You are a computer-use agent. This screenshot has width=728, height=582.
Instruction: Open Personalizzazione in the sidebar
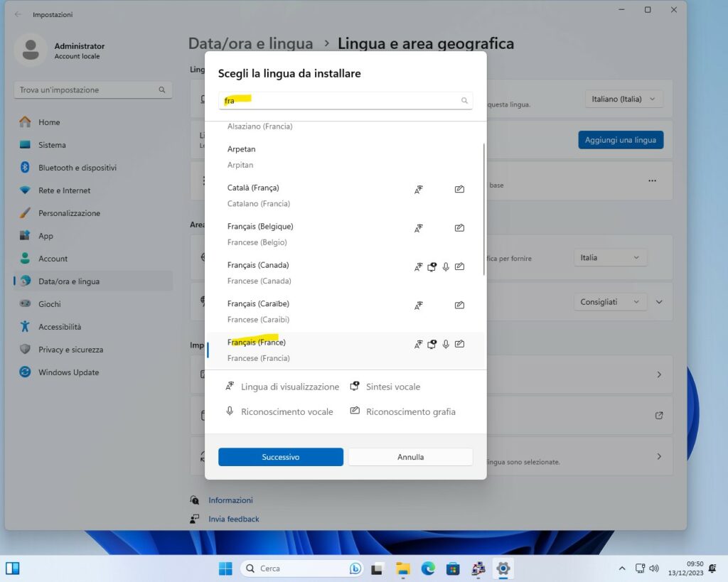point(69,213)
